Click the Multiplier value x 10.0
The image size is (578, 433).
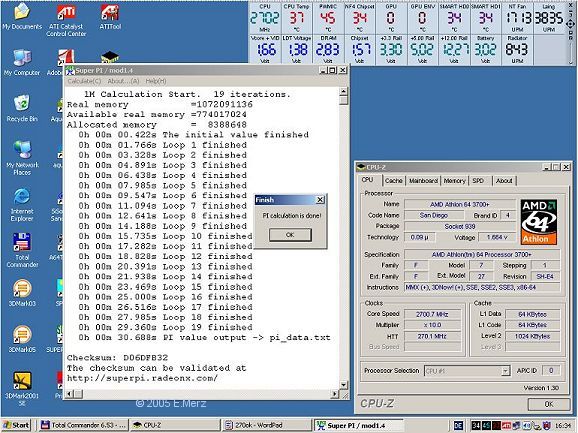[x=432, y=325]
